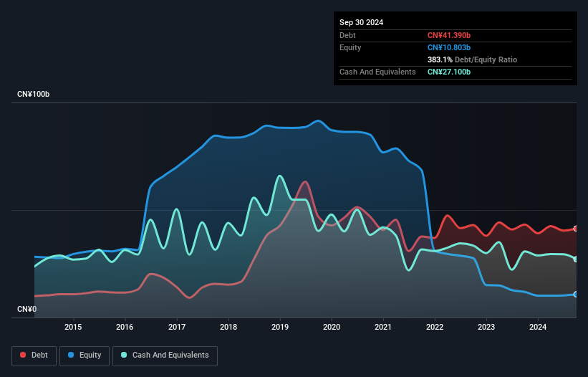
Task: Click the Sep 30 2024 tooltip date
Action: 361,22
